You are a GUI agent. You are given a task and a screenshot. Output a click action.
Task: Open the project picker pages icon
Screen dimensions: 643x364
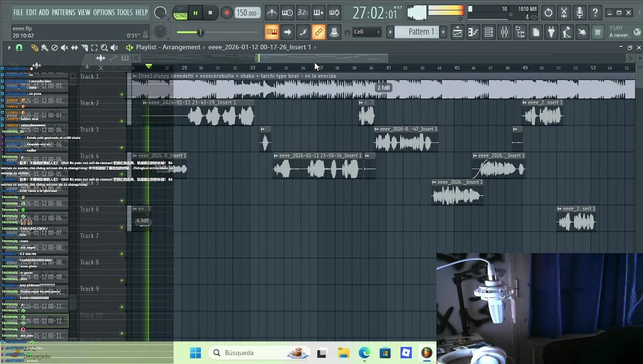536,32
